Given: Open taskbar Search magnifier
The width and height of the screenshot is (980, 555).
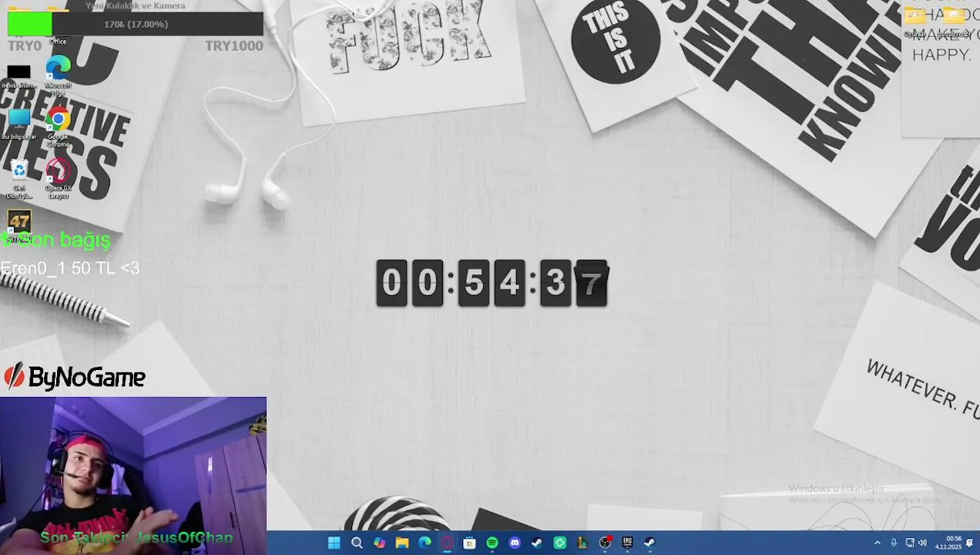Looking at the screenshot, I should [x=357, y=543].
